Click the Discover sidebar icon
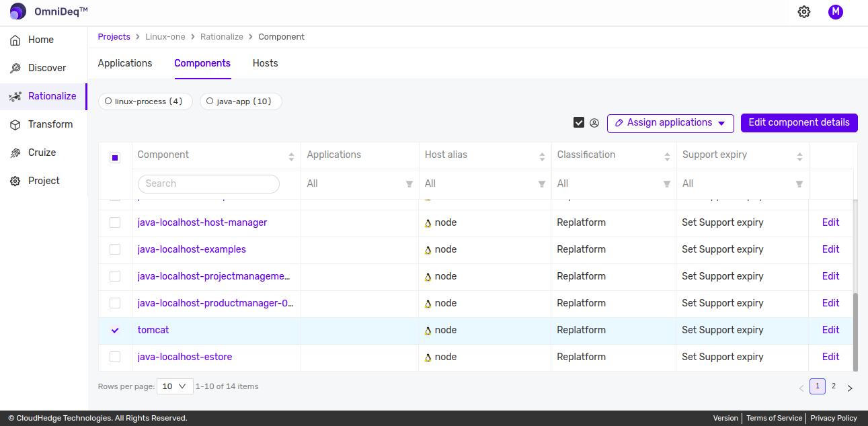868x426 pixels. coord(15,69)
